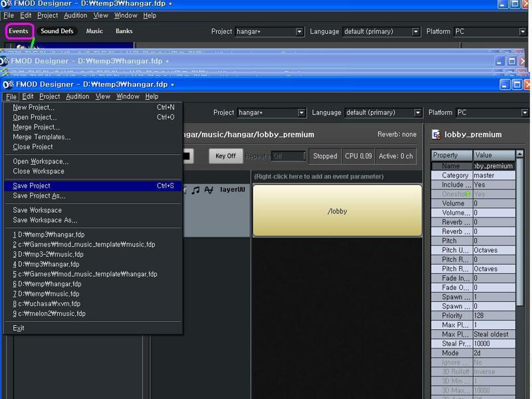Open File menu in the back window

pos(9,15)
